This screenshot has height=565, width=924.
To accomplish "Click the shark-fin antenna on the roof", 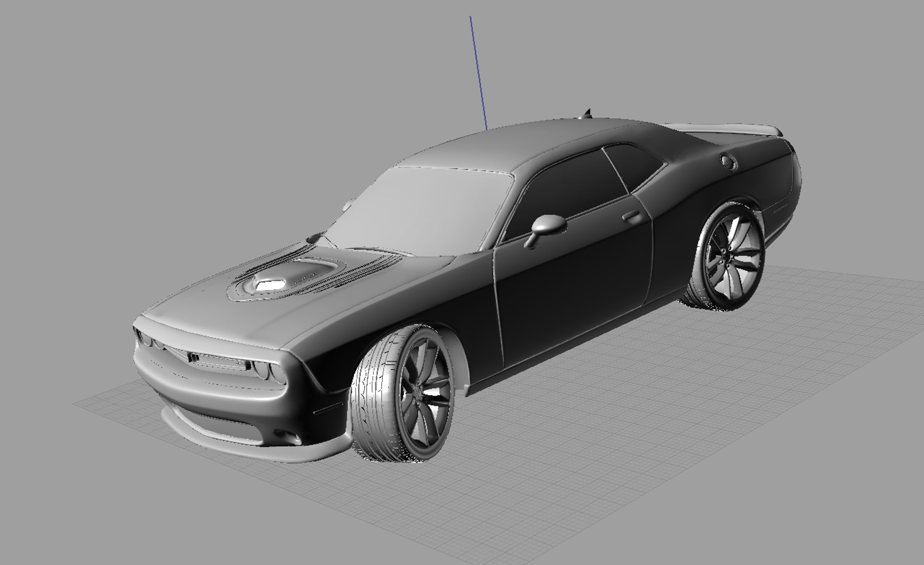I will (586, 113).
